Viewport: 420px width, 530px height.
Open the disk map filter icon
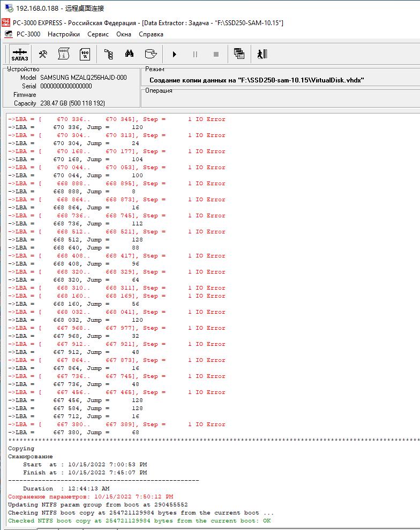(151, 54)
